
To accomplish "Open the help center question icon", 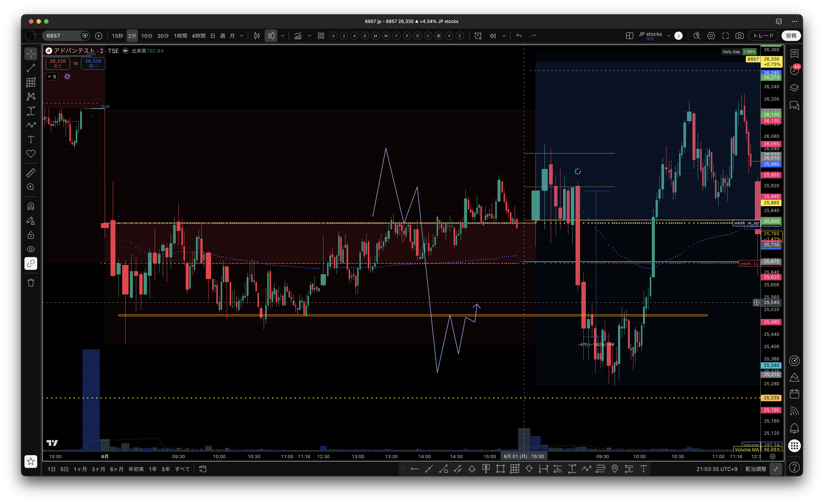I will [794, 467].
